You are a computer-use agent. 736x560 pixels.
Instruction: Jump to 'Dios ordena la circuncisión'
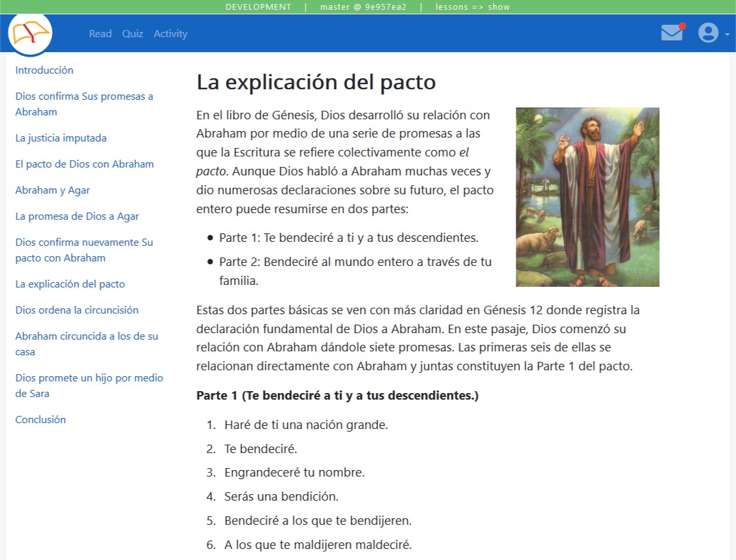point(77,310)
